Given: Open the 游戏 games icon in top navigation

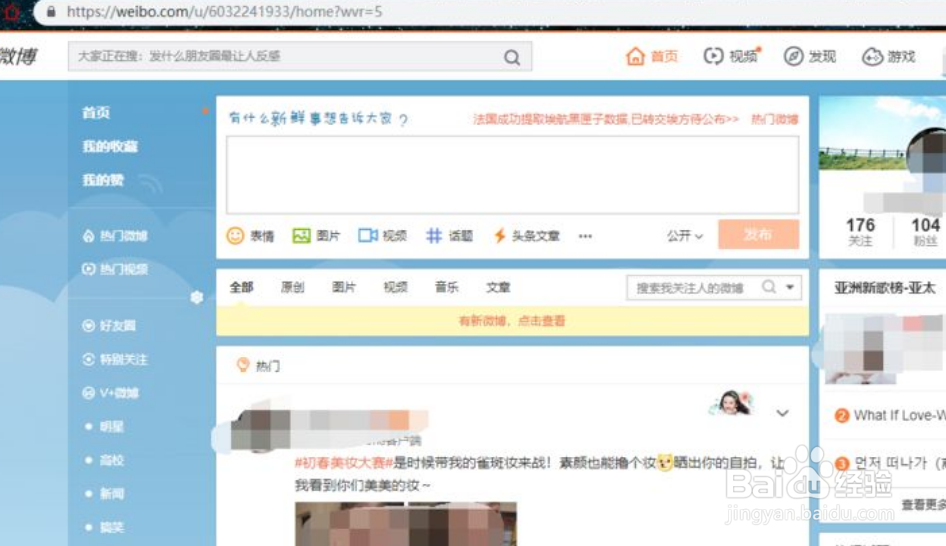Looking at the screenshot, I should [x=872, y=56].
